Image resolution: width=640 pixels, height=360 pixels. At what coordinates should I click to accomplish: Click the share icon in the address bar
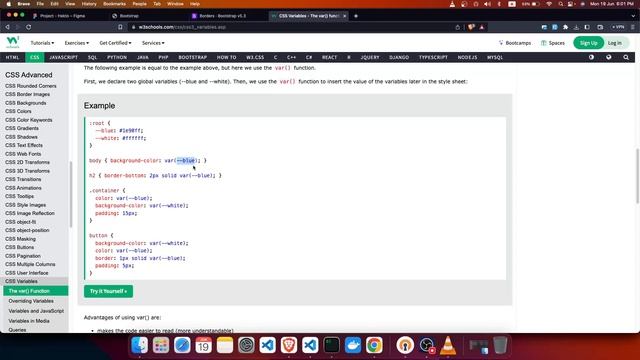(458, 27)
